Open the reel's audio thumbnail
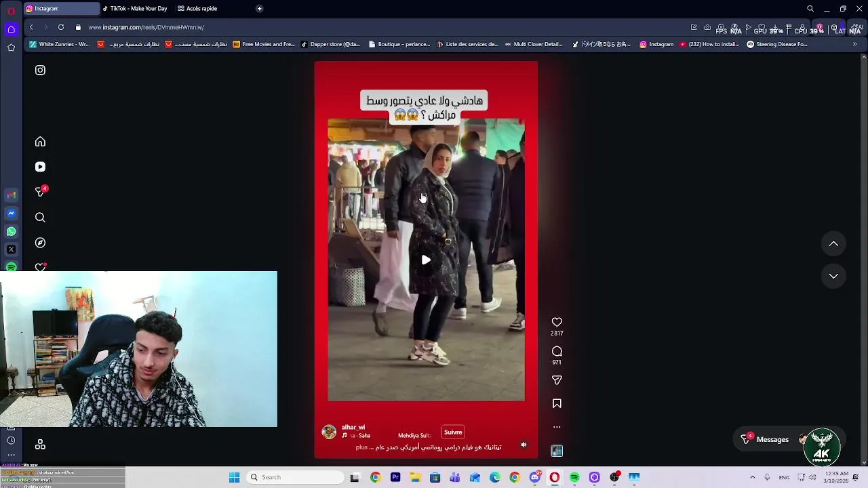 tap(557, 451)
